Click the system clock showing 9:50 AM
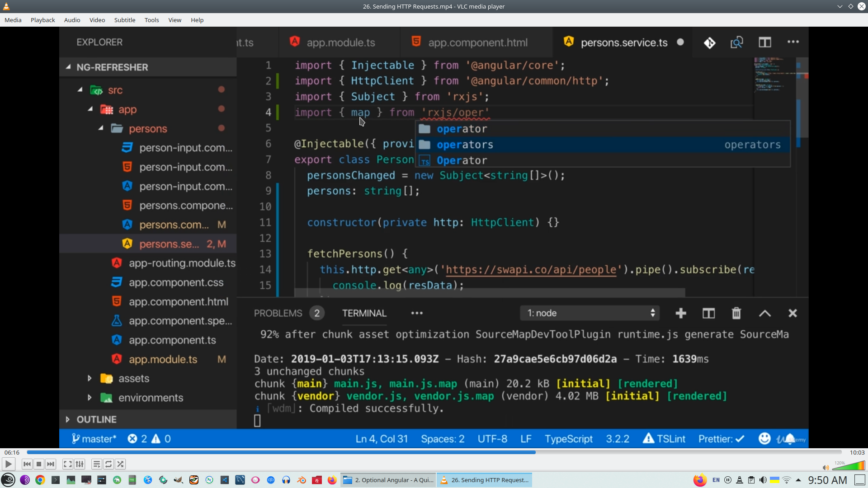868x488 pixels. (x=827, y=480)
